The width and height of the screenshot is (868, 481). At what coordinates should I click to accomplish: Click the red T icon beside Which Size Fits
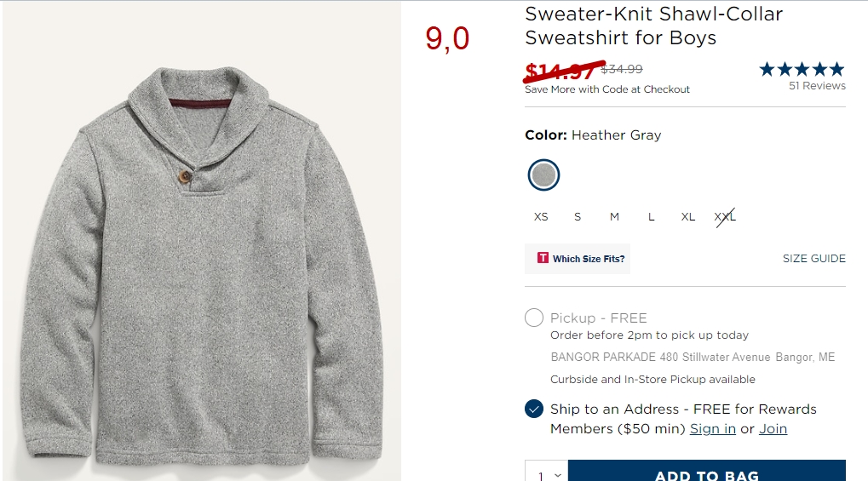pyautogui.click(x=543, y=258)
